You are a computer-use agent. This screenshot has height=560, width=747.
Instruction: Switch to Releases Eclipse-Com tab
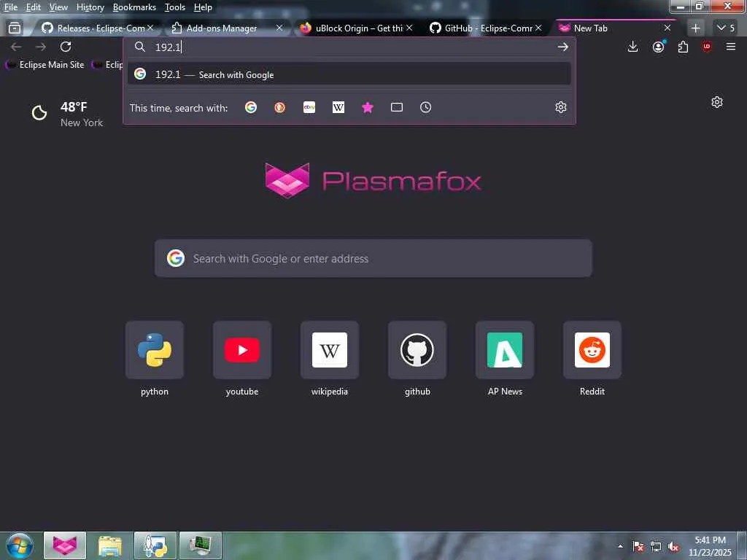click(97, 28)
